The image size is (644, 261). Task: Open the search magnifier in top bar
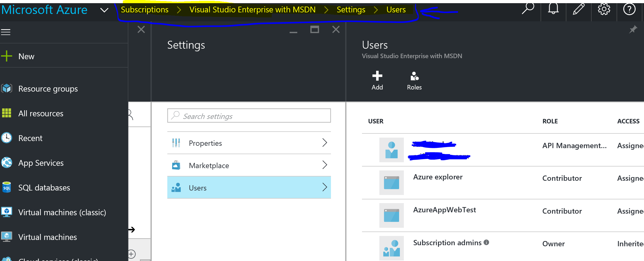coord(528,9)
